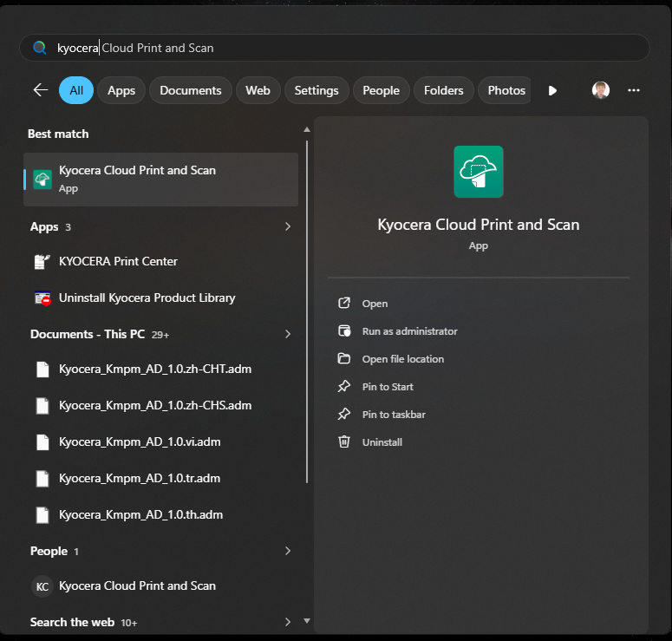Select Pin to taskbar option
Image resolution: width=672 pixels, height=641 pixels.
coord(394,415)
